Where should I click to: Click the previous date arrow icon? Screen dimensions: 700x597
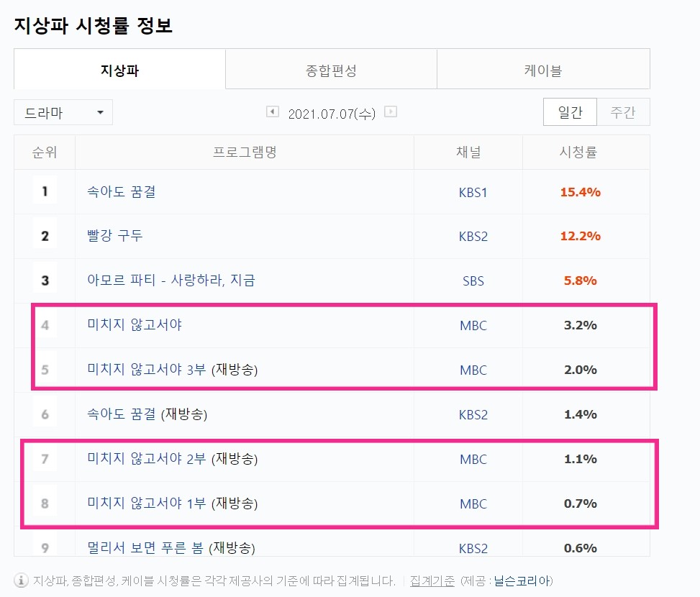[272, 112]
